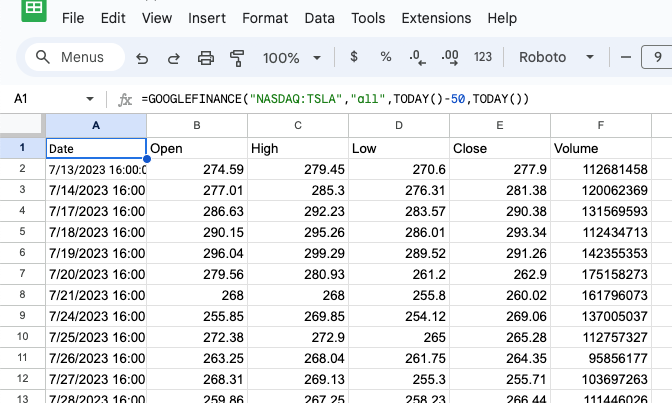Select column C header
The width and height of the screenshot is (672, 403).
[298, 126]
